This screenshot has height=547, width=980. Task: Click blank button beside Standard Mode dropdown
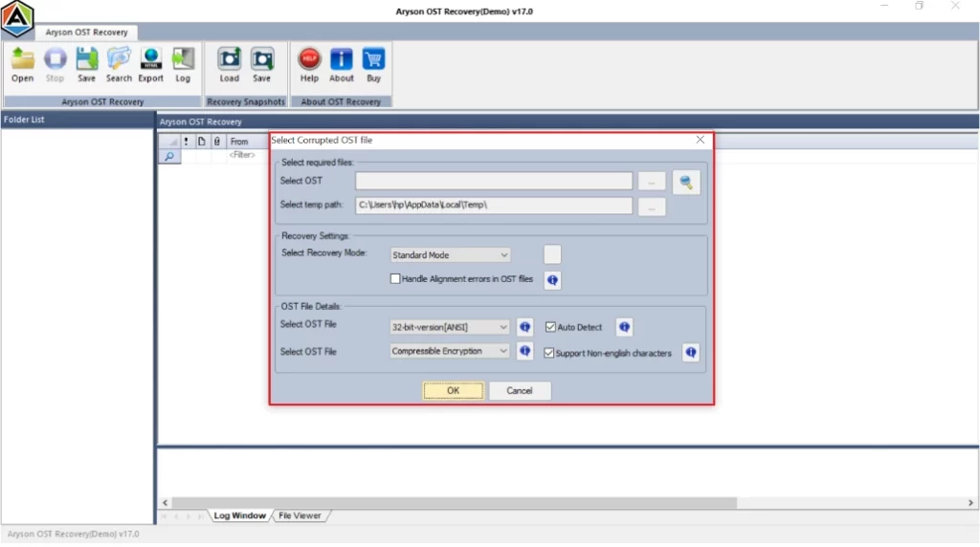[552, 254]
